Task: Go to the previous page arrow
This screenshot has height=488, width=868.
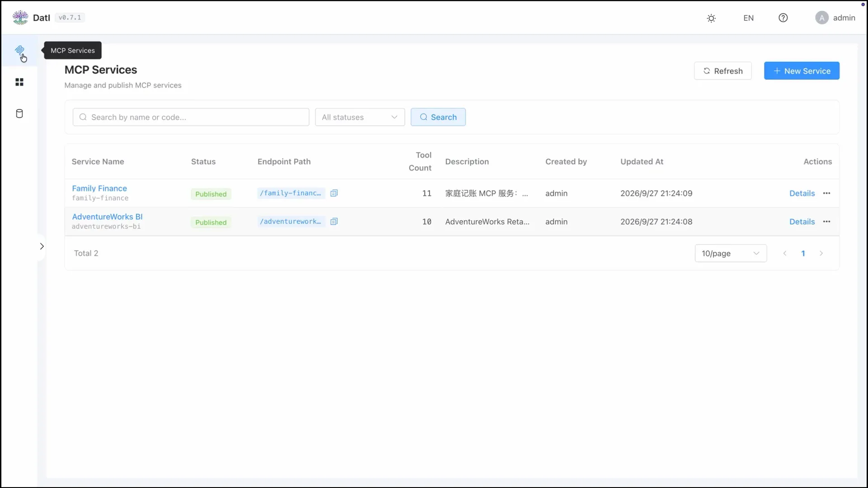Action: click(x=785, y=253)
